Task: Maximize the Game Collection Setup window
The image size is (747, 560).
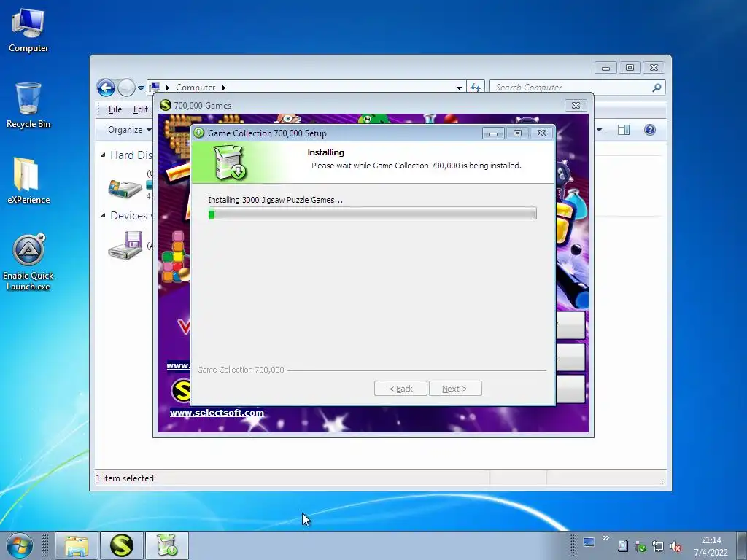Action: (517, 133)
